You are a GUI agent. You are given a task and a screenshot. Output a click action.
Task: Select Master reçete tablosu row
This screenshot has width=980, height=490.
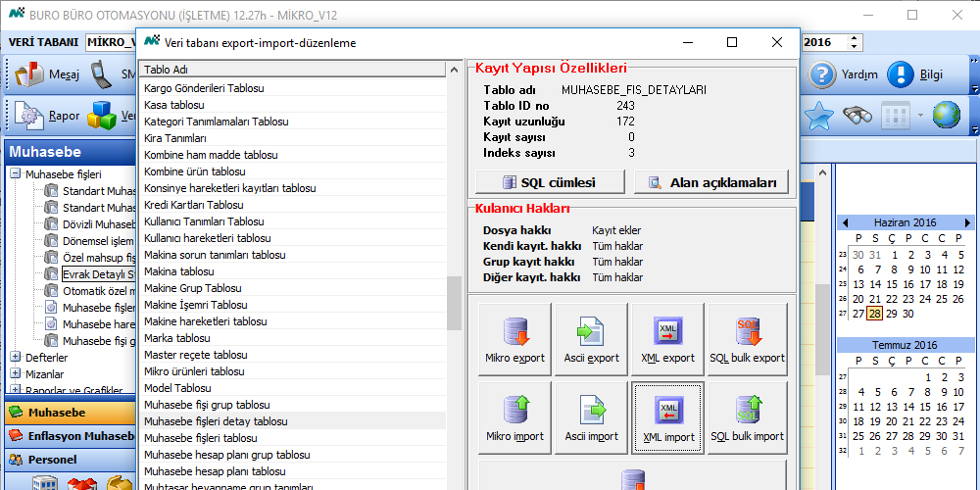coord(293,355)
